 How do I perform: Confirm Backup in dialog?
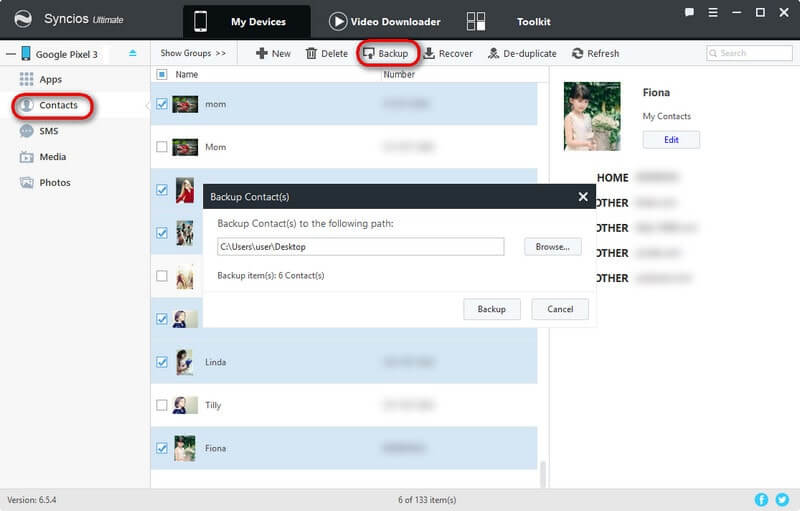point(492,309)
